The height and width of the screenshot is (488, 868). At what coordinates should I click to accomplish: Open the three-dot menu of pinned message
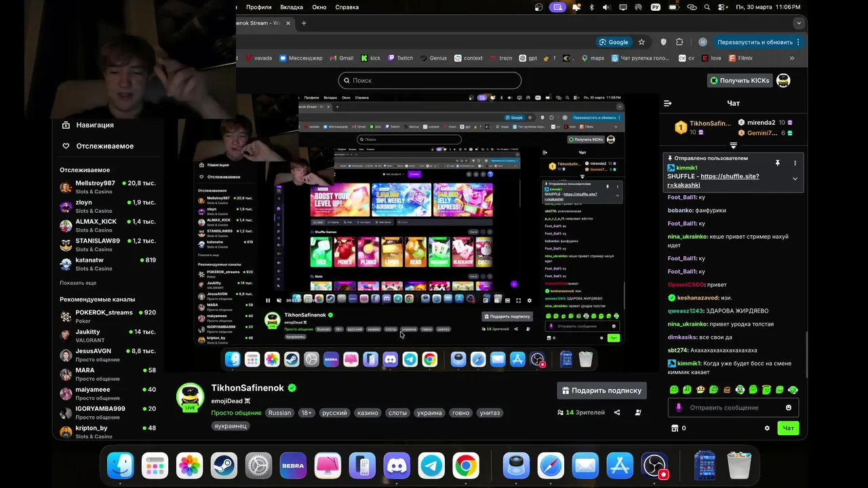(795, 163)
